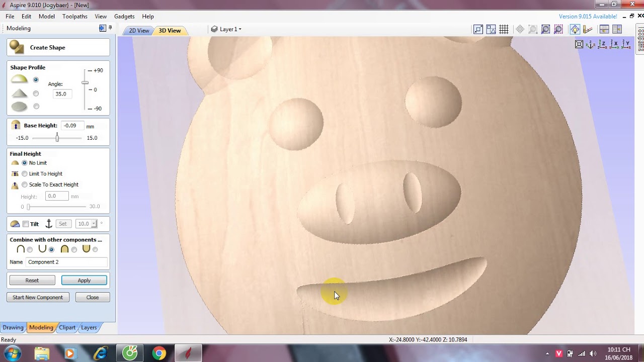Open the View menu

click(101, 16)
